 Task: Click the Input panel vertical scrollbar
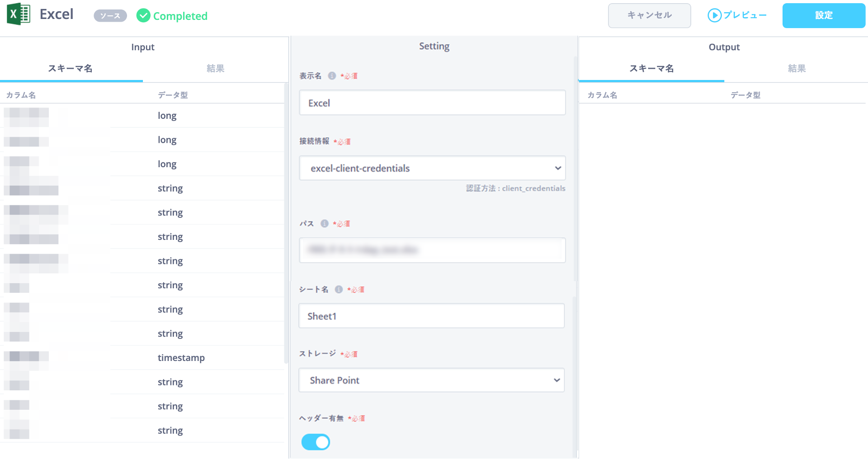click(x=286, y=223)
